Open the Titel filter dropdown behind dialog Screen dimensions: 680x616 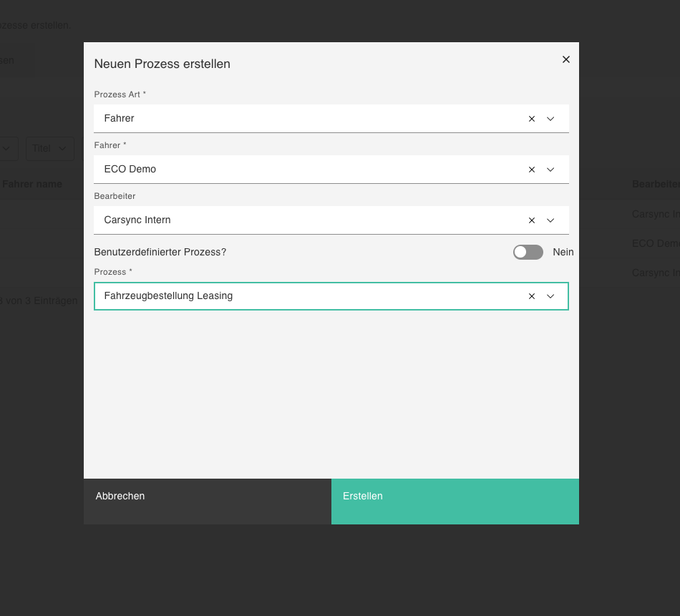coord(50,149)
